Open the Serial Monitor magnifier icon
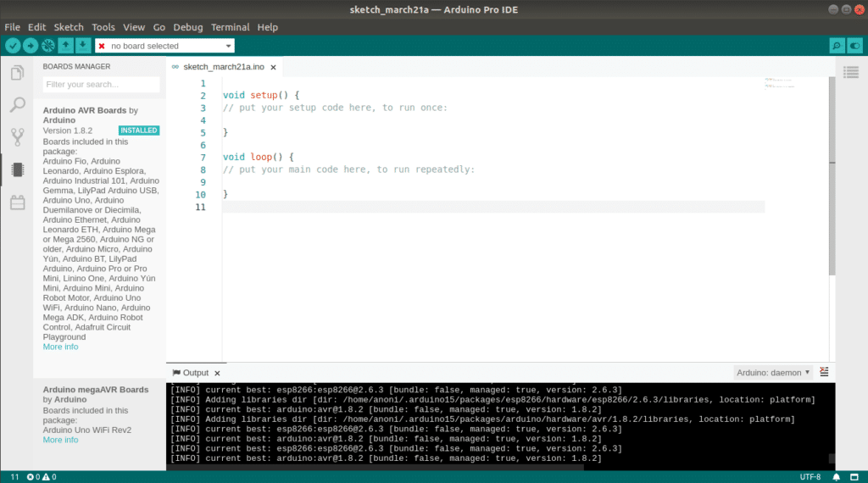The width and height of the screenshot is (868, 483). point(837,46)
